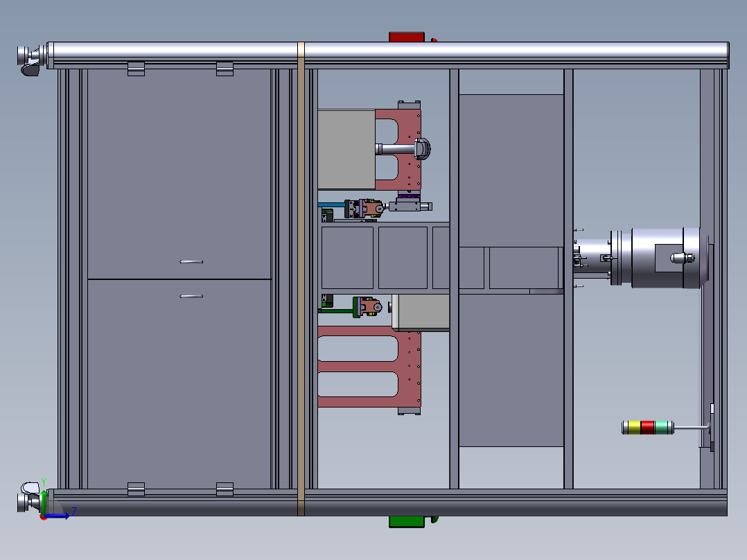This screenshot has height=560, width=747.
Task: Click the yellow segment of signal tower light
Action: pyautogui.click(x=634, y=428)
